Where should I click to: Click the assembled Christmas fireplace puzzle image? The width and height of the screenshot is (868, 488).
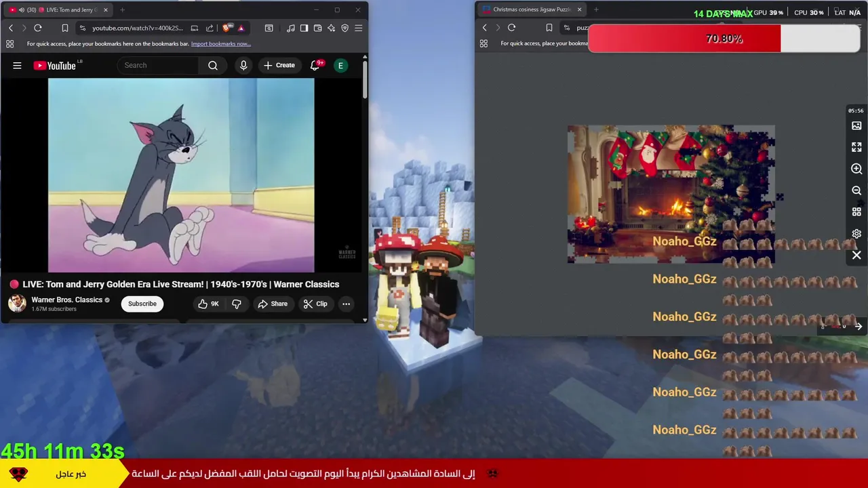pos(671,194)
